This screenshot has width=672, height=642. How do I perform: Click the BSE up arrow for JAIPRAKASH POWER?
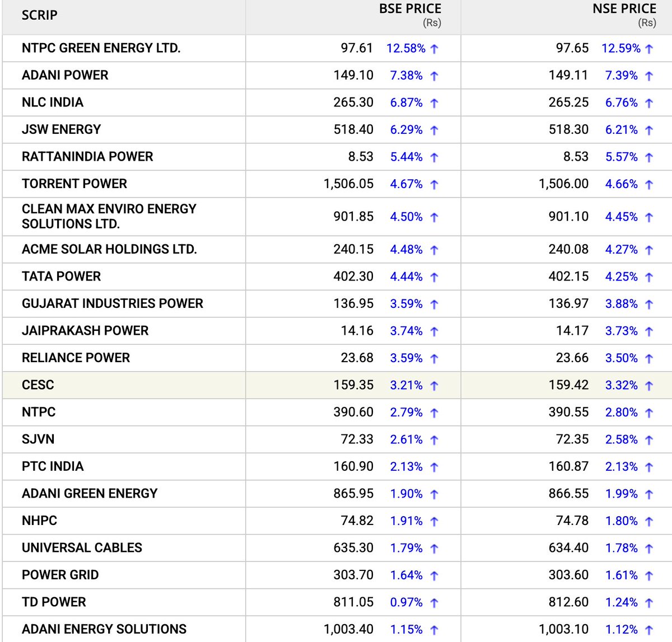click(434, 331)
